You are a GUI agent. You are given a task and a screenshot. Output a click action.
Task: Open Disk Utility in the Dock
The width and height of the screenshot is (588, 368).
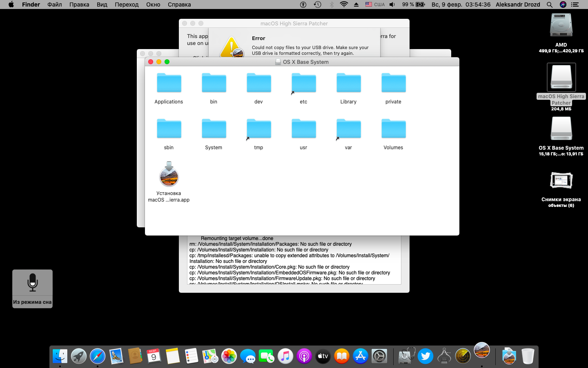pyautogui.click(x=407, y=356)
